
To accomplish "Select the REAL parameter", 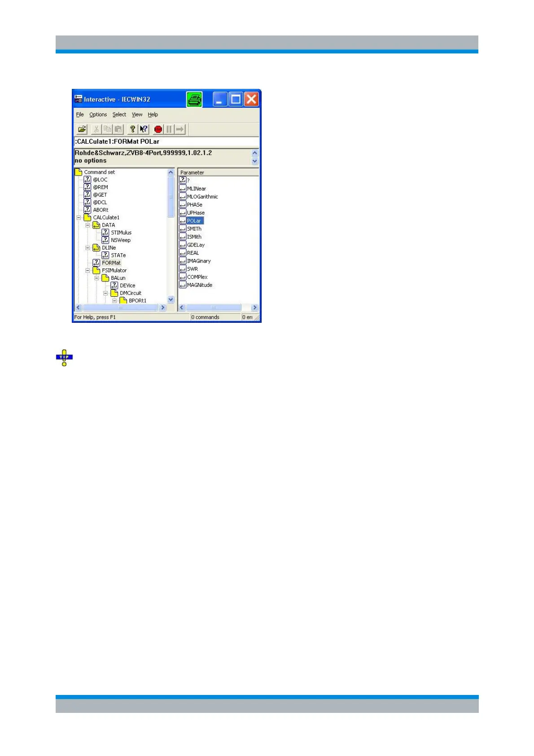I will pyautogui.click(x=193, y=253).
